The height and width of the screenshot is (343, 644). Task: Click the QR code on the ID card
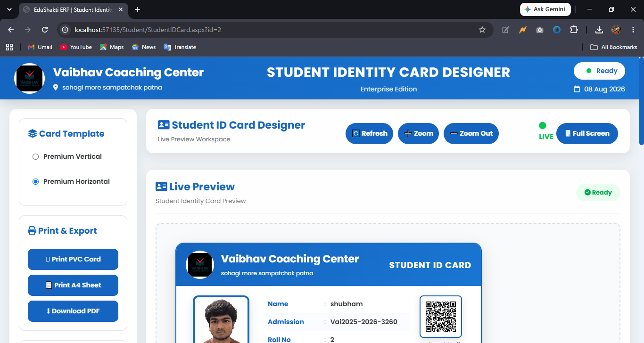point(441,317)
